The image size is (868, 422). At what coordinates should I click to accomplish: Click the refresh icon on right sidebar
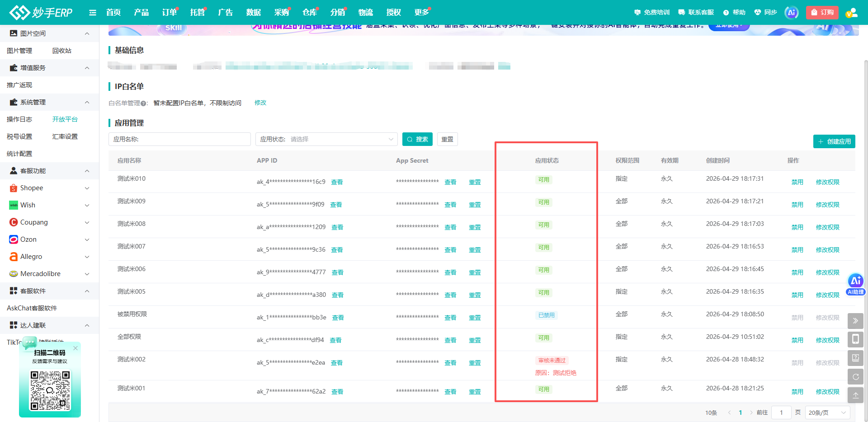(x=855, y=376)
